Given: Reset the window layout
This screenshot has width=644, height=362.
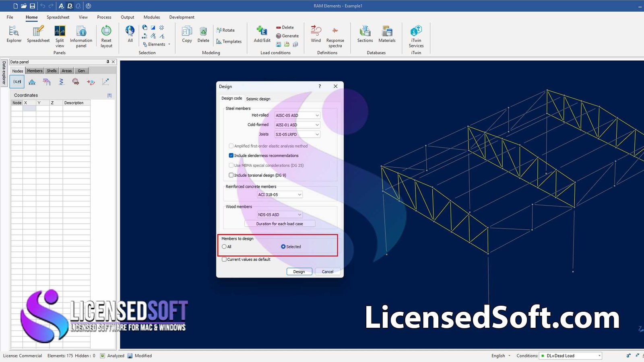Looking at the screenshot, I should pos(106,36).
